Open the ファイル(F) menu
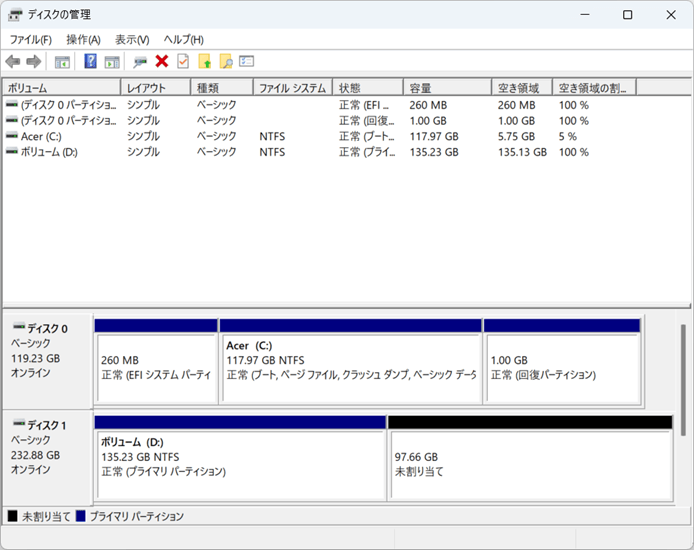 click(30, 39)
